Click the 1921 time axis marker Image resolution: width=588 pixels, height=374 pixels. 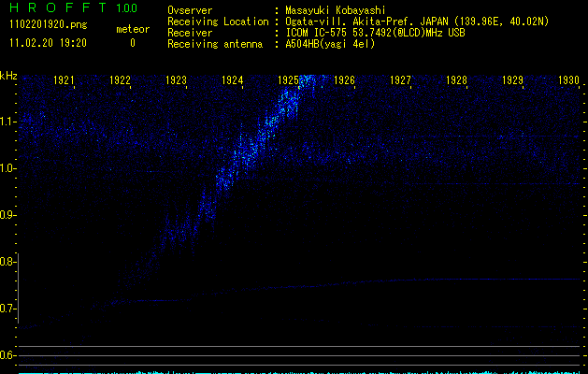64,80
